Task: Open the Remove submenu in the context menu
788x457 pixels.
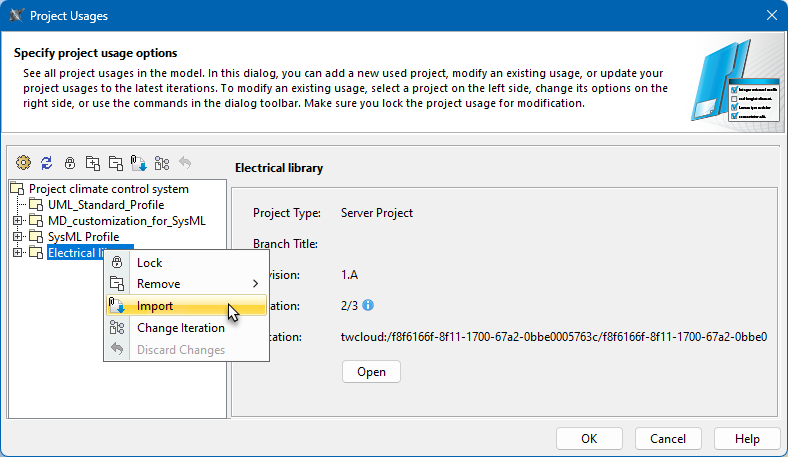Action: coord(185,284)
